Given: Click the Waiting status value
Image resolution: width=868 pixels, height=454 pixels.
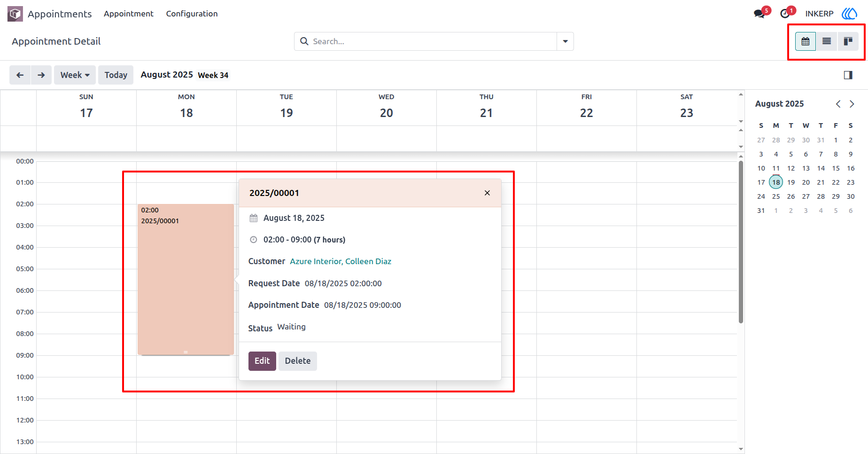Looking at the screenshot, I should tap(291, 327).
